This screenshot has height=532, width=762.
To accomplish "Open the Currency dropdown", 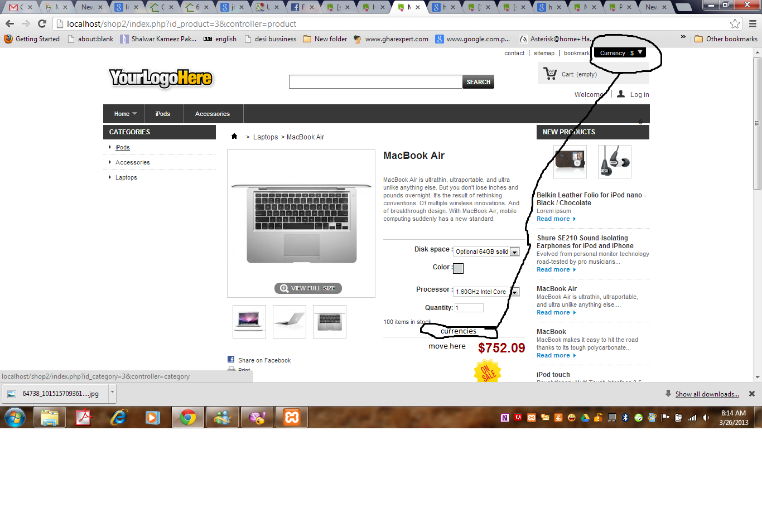I will pos(621,53).
